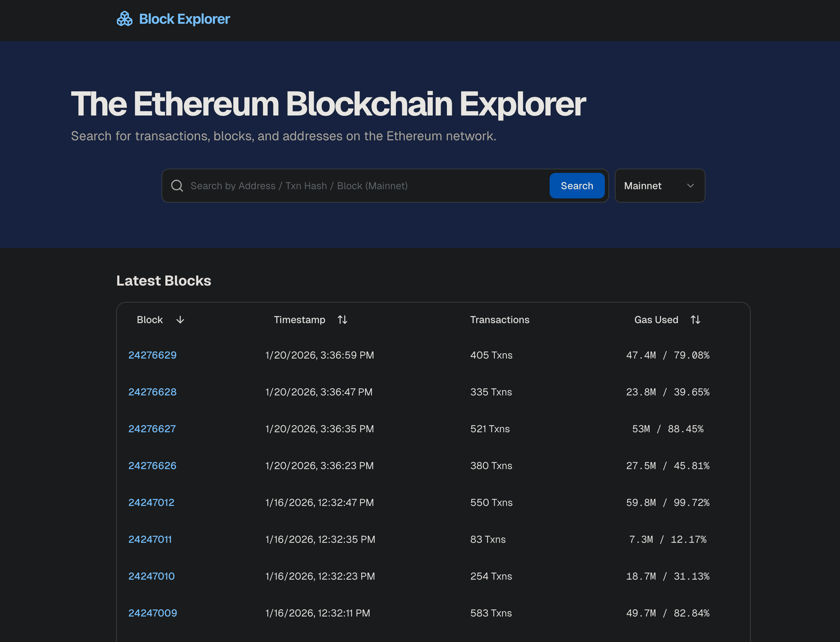The image size is (840, 642).
Task: Click the sort arrows icon beside Timestamp
Action: click(x=343, y=320)
